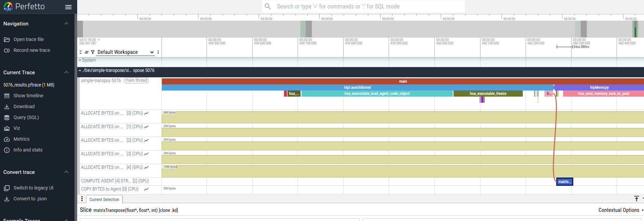Open workspace three-dot options menu

(158, 52)
